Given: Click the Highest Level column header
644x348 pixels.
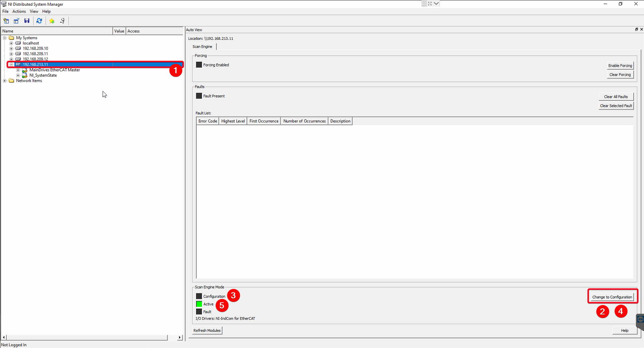Looking at the screenshot, I should 233,121.
